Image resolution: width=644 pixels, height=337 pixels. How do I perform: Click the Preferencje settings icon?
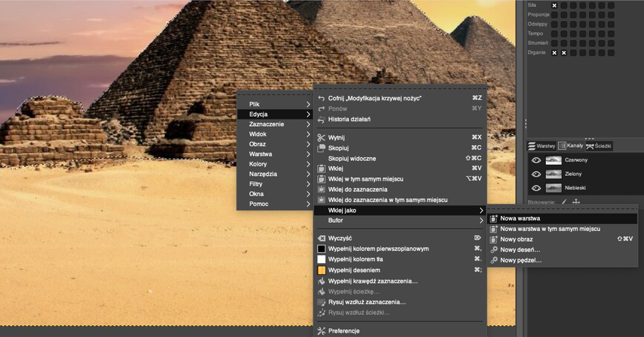[321, 331]
